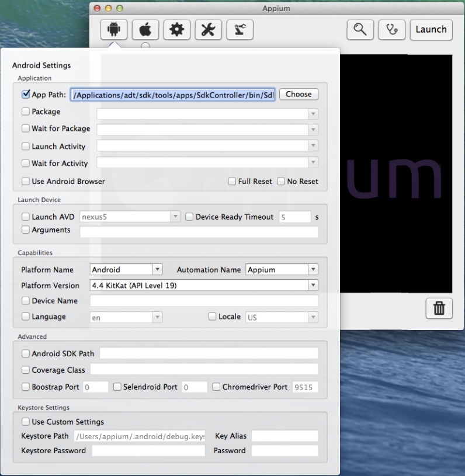465x476 pixels.
Task: Click the Selendroid Port field
Action: (195, 387)
